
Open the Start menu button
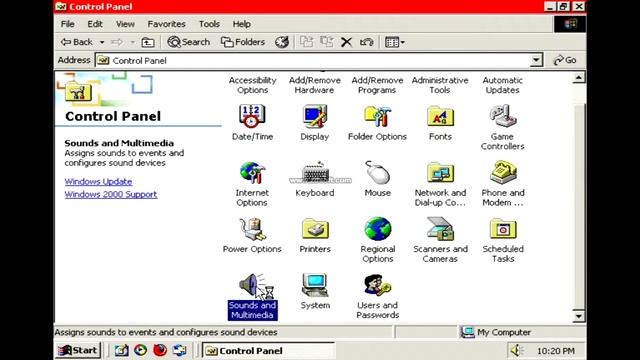tap(78, 350)
